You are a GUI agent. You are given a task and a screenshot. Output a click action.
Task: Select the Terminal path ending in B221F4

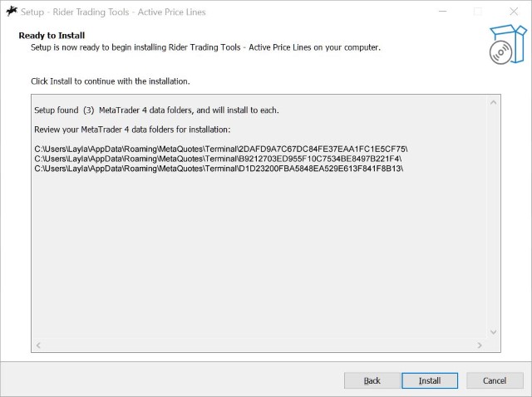[x=218, y=159]
